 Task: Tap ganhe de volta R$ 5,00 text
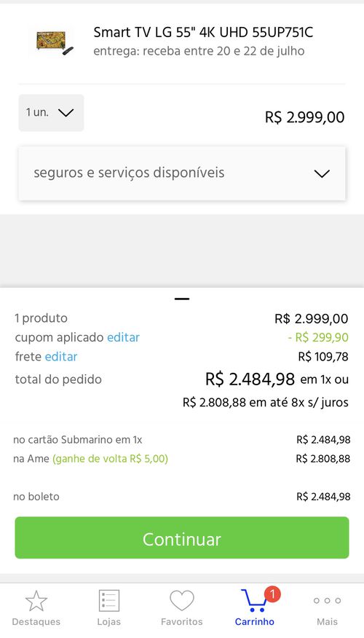110,459
